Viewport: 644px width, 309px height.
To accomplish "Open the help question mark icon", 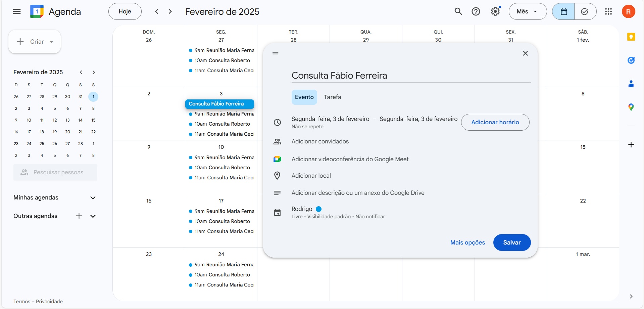I will click(476, 11).
